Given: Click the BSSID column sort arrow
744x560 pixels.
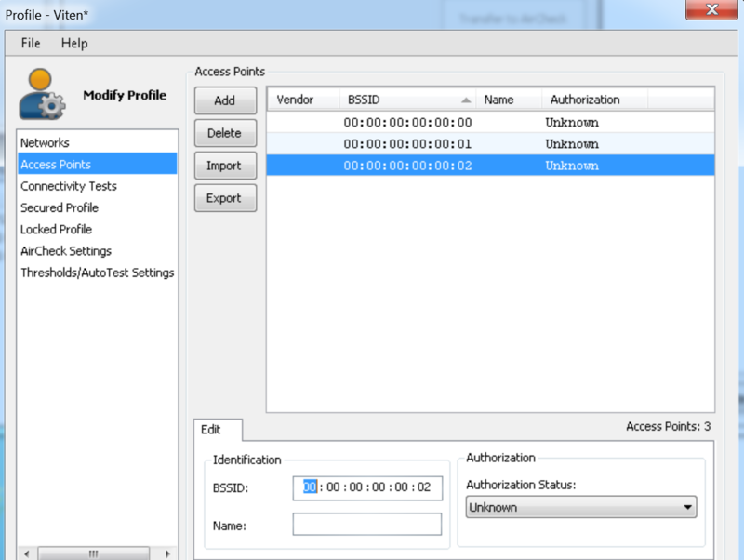Looking at the screenshot, I should pos(466,100).
